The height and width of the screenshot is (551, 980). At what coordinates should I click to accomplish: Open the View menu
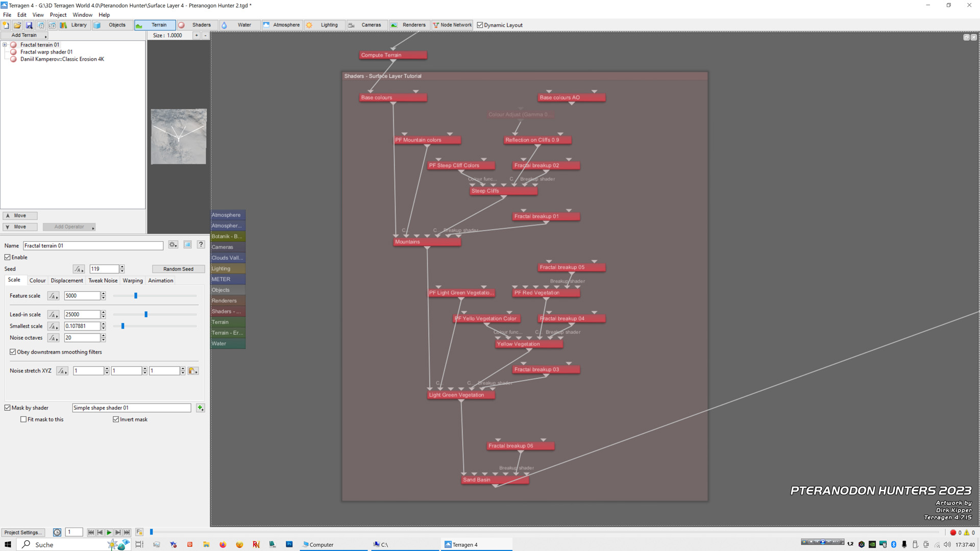click(x=38, y=14)
